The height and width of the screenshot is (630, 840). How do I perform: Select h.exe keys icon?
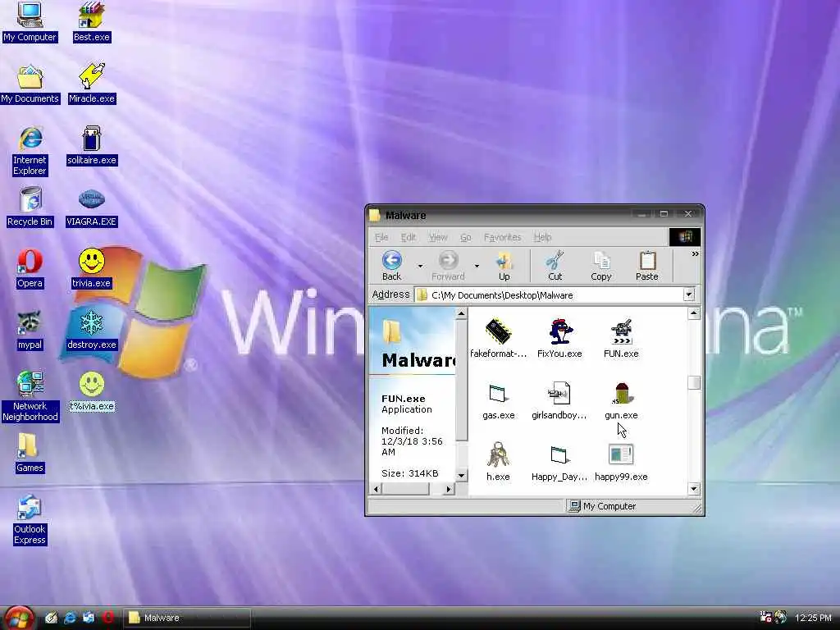tap(498, 462)
